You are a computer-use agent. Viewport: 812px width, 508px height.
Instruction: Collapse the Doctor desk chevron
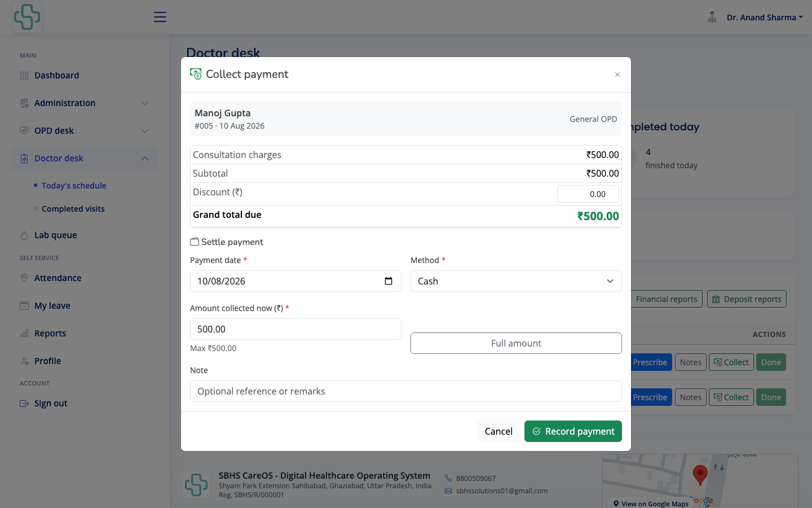145,159
